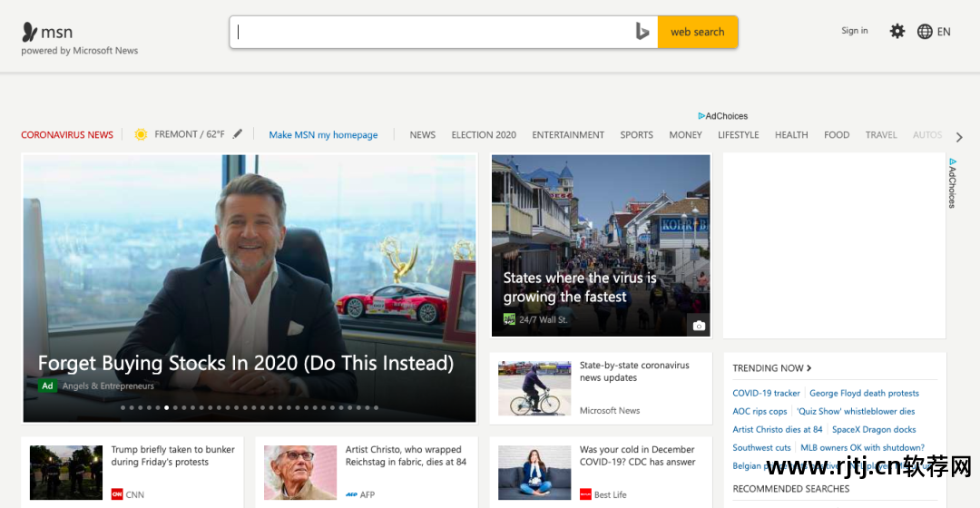This screenshot has width=980, height=508.
Task: Click inside the web search text field
Action: coord(436,32)
